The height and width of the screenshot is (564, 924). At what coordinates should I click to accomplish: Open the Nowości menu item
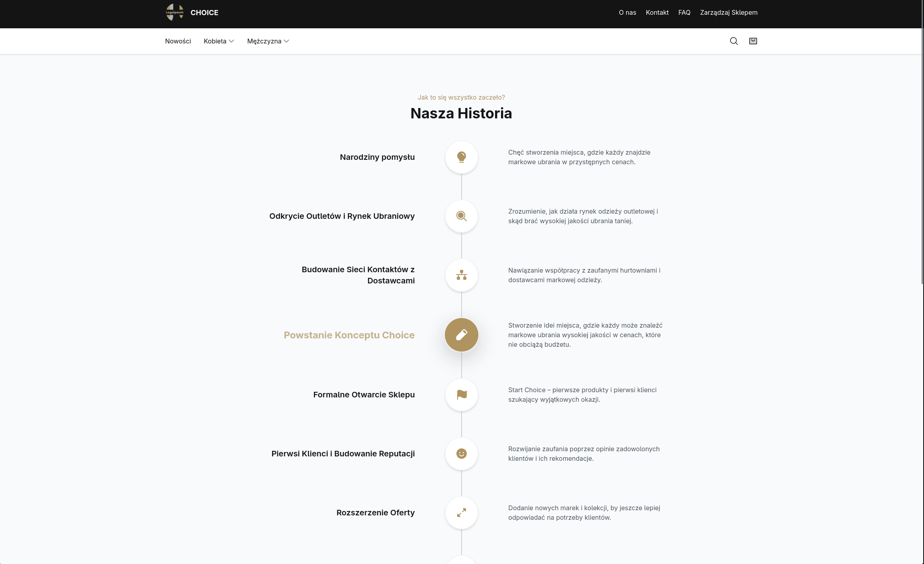(x=178, y=41)
